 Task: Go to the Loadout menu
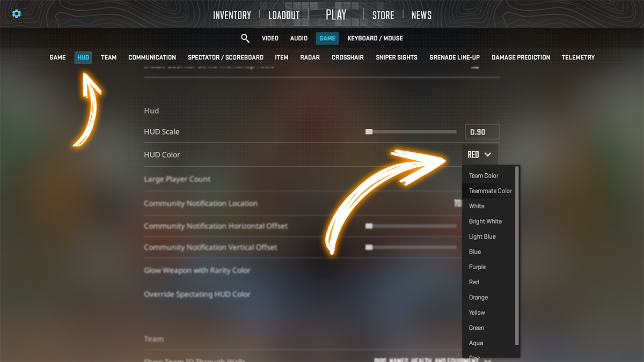[284, 16]
